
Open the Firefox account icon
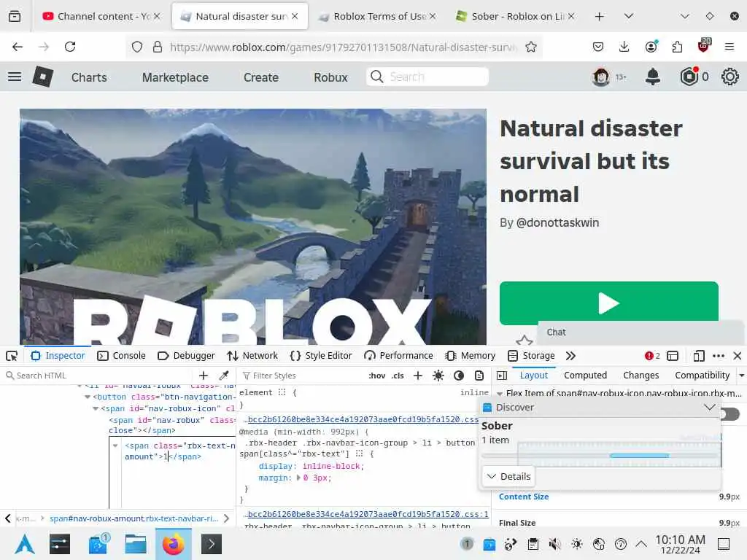[x=651, y=47]
